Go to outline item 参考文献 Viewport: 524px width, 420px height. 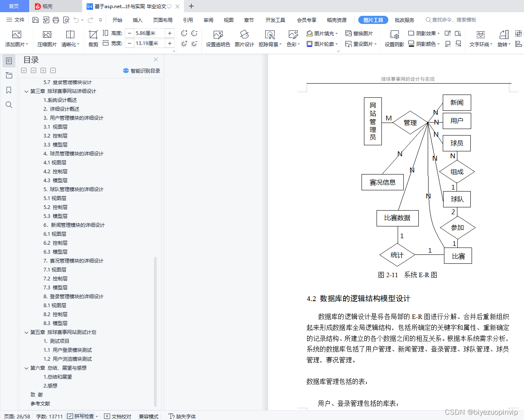[x=40, y=404]
